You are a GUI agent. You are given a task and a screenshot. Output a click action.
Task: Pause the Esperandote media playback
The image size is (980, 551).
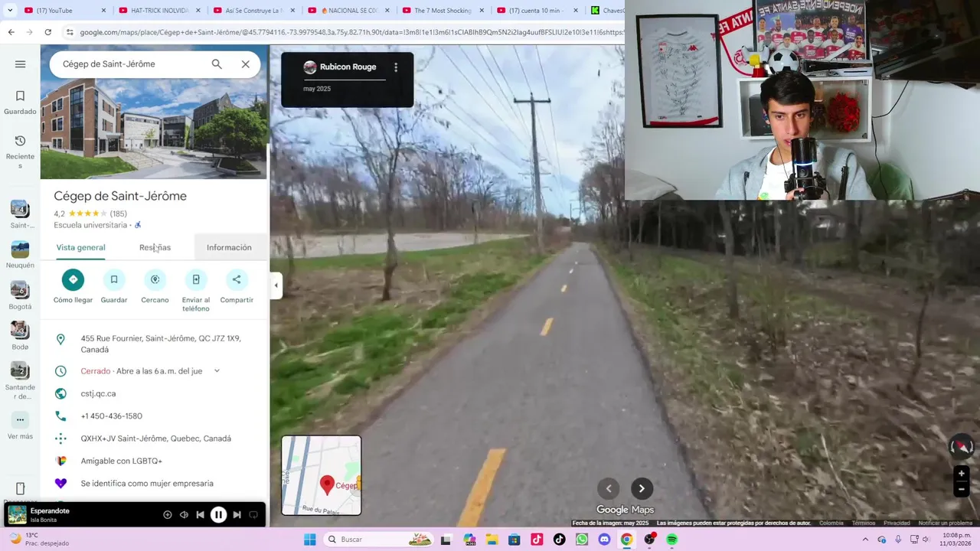(218, 515)
